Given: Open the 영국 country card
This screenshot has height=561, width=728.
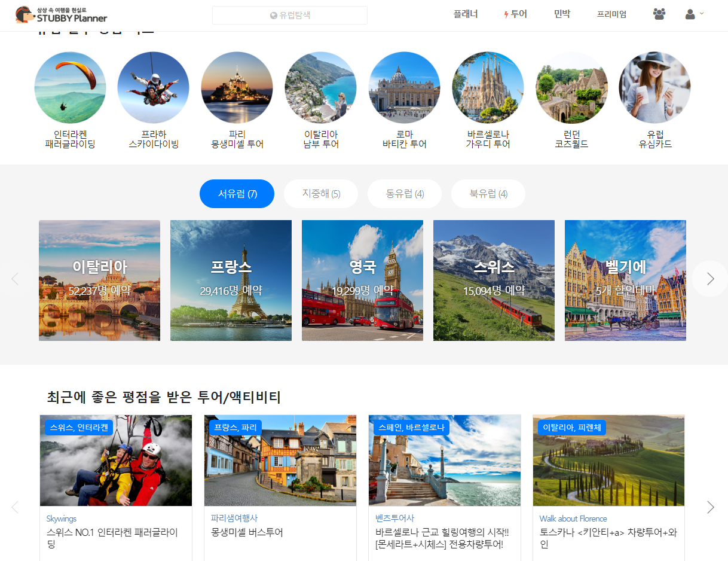Looking at the screenshot, I should 362,280.
